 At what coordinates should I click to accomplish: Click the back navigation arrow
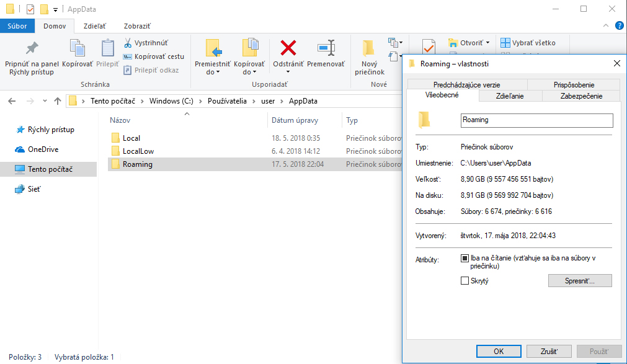pos(12,101)
